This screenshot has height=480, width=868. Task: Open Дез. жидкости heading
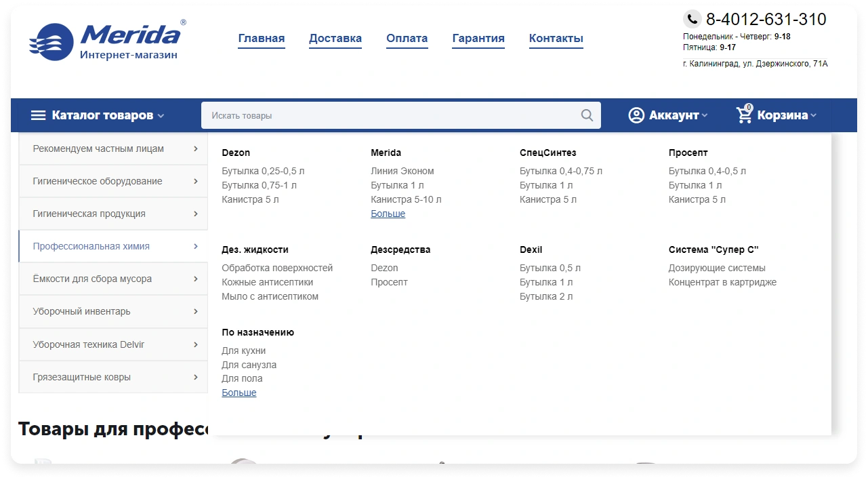tap(255, 249)
